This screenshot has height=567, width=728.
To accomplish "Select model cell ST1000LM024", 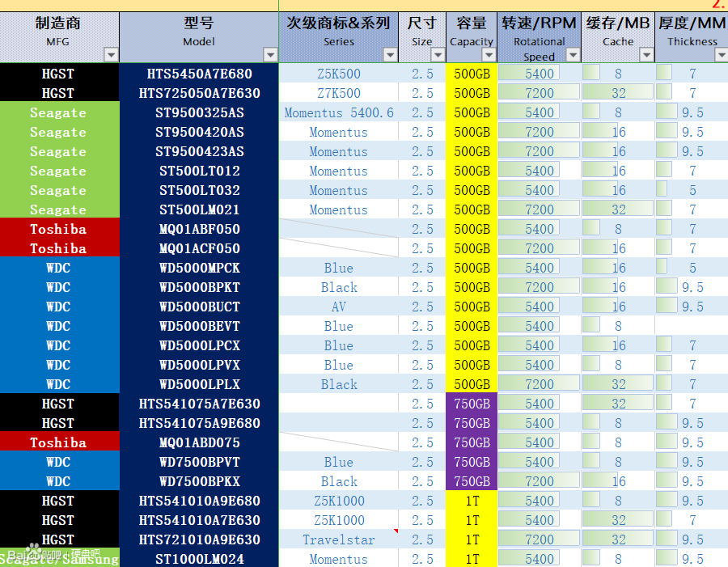I will click(x=199, y=559).
